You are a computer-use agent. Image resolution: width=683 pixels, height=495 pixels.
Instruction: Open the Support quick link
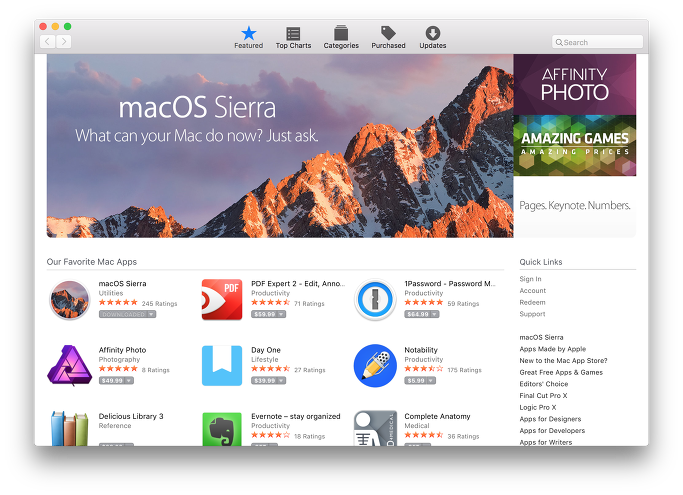coord(532,314)
